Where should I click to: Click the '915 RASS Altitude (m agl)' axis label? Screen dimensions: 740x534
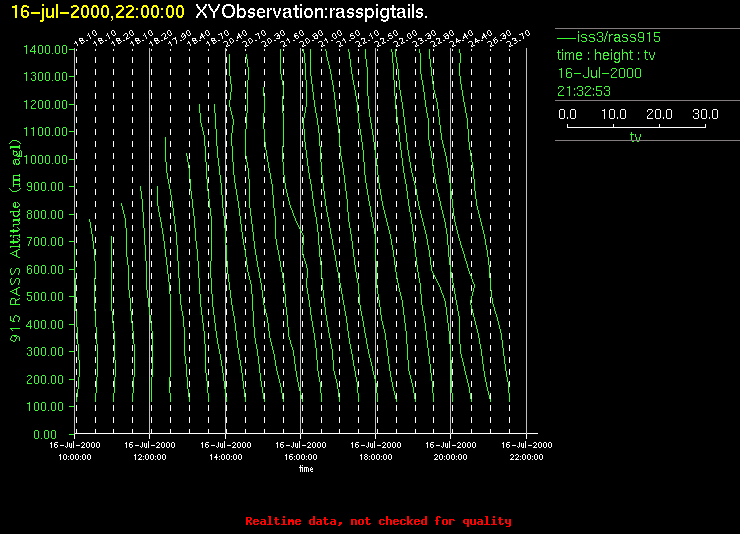16,241
